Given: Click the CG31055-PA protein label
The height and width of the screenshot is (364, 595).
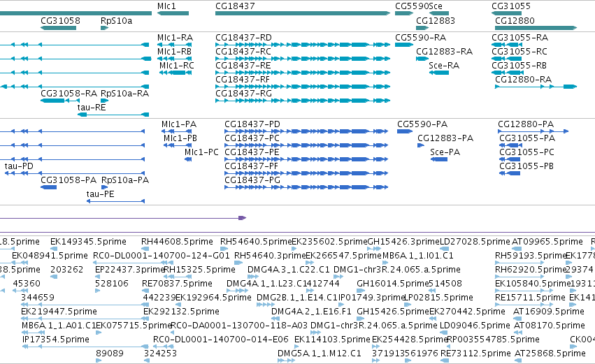Looking at the screenshot, I should pos(527,138).
